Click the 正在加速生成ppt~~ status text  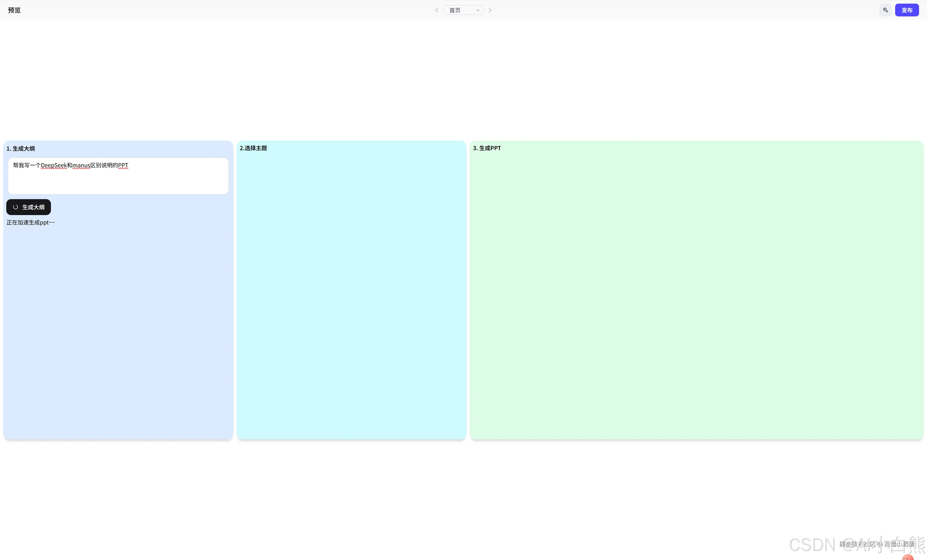point(30,223)
